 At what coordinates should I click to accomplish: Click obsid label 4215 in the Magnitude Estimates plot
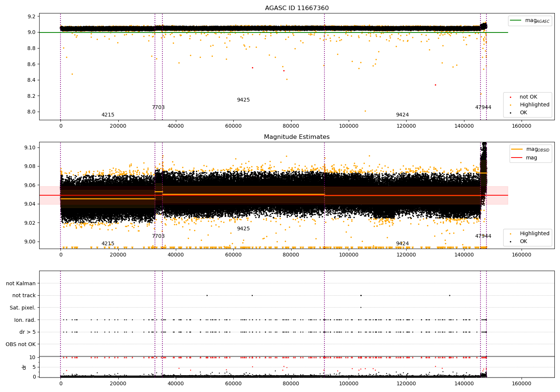(108, 244)
